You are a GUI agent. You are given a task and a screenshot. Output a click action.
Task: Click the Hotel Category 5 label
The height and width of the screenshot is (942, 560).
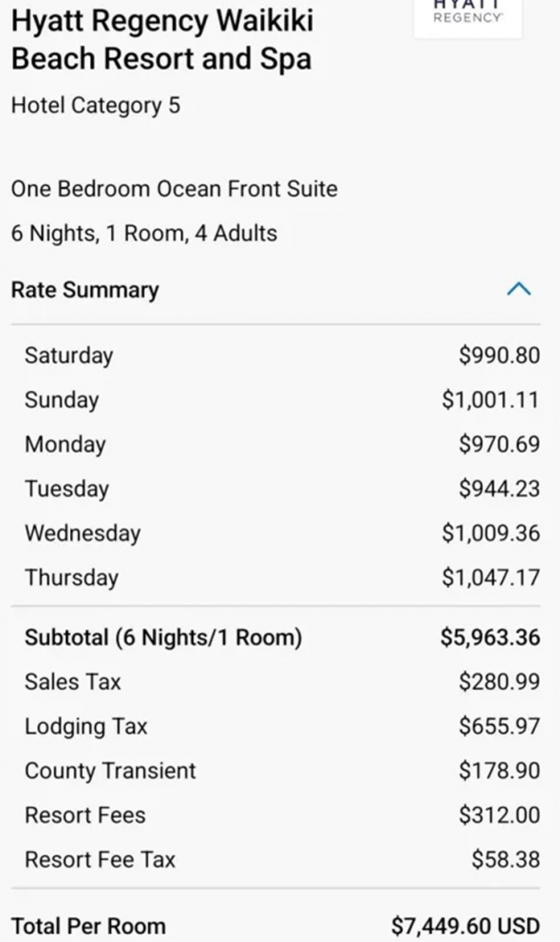click(96, 105)
